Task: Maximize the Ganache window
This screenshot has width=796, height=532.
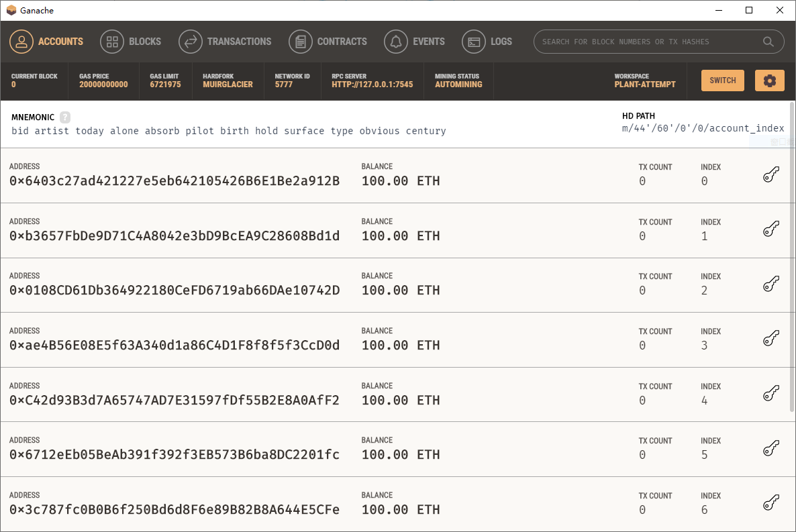Action: 749,10
